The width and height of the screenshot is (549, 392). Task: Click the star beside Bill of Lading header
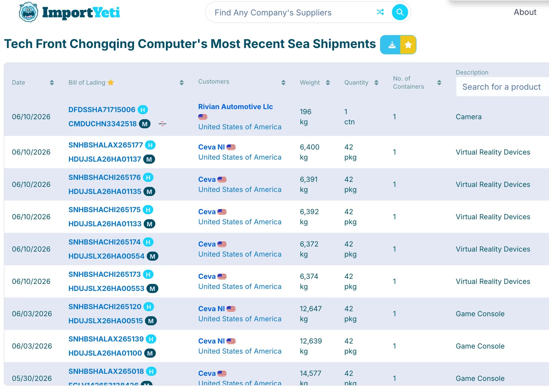pyautogui.click(x=111, y=82)
